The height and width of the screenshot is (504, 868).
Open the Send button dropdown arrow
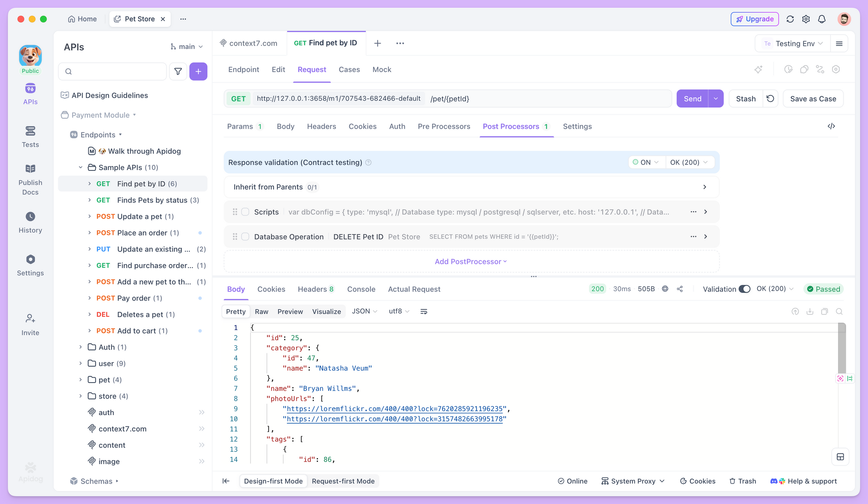(x=716, y=98)
